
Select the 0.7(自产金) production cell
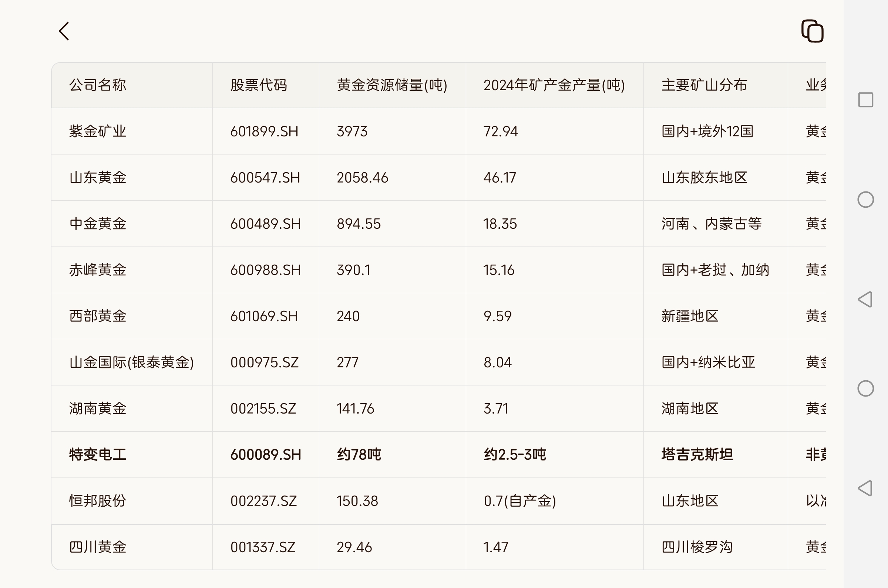(x=519, y=501)
